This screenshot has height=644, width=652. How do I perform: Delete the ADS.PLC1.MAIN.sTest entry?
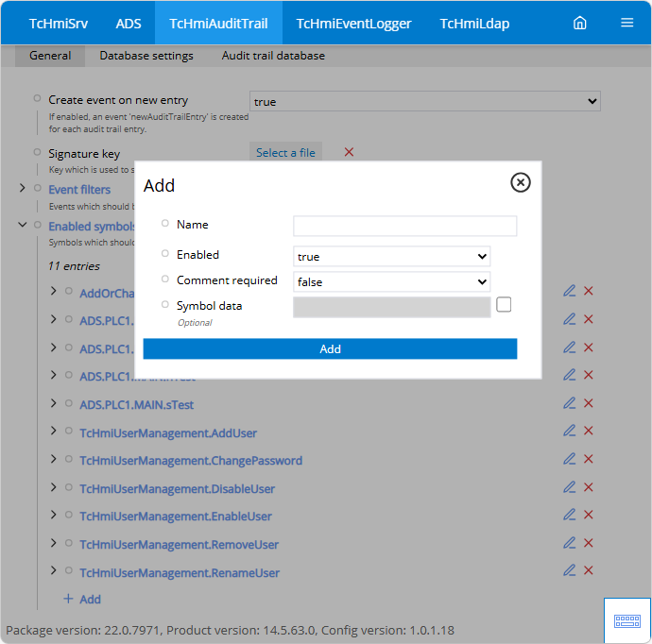(588, 403)
